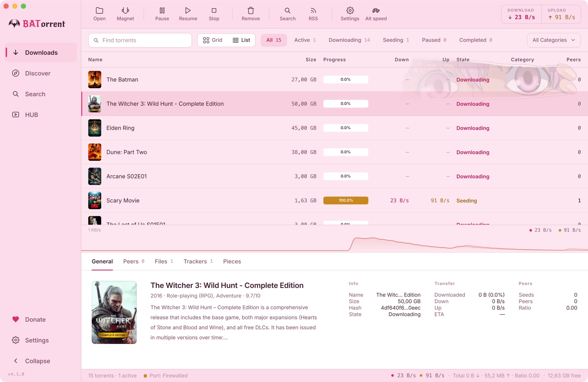This screenshot has height=382, width=588.
Task: Click the Donate heart item
Action: coord(41,320)
